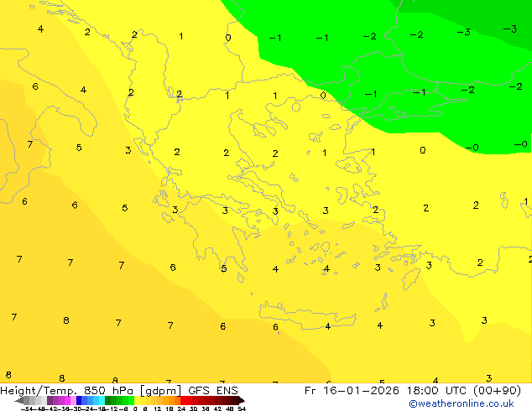Click the "(00+90)" forecast hour text
The image size is (532, 411).
click(x=497, y=391)
